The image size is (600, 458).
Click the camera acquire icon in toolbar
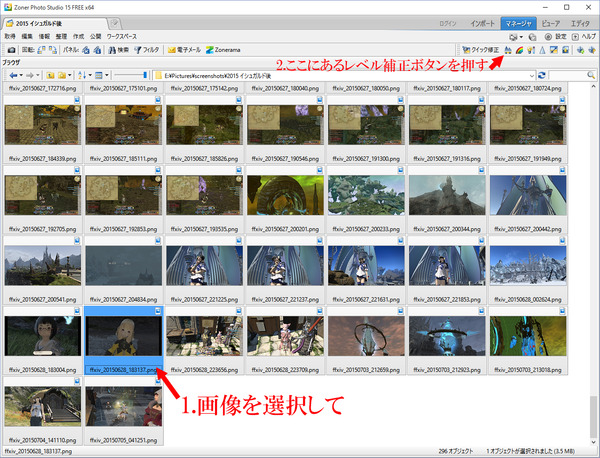(11, 50)
